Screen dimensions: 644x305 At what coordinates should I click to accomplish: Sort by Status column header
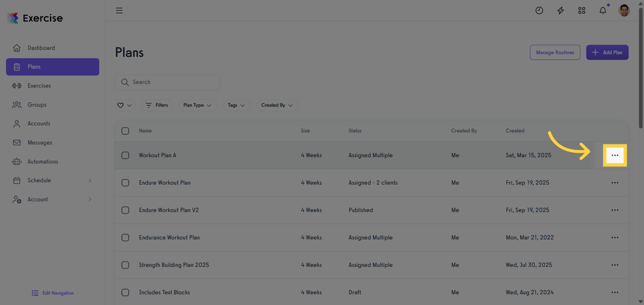coord(355,131)
